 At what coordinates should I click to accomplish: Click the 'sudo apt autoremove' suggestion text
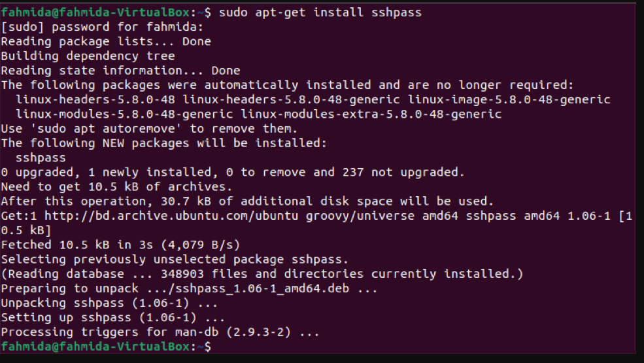(105, 129)
